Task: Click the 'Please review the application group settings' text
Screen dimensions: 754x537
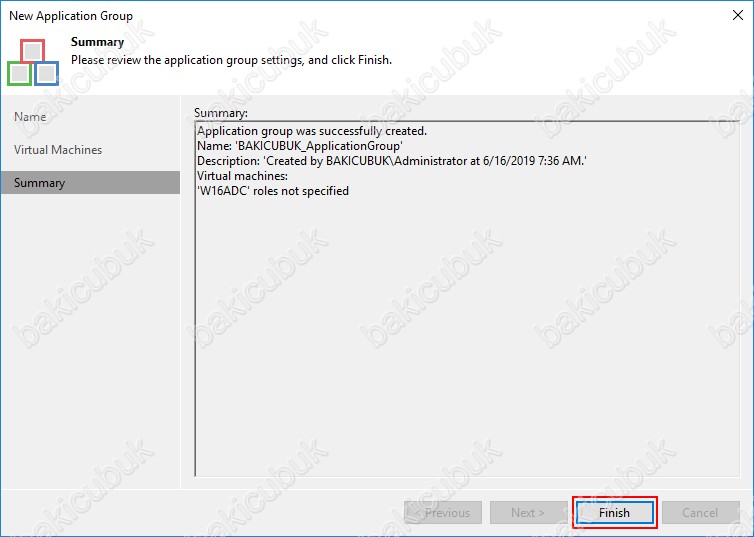Action: (231, 60)
